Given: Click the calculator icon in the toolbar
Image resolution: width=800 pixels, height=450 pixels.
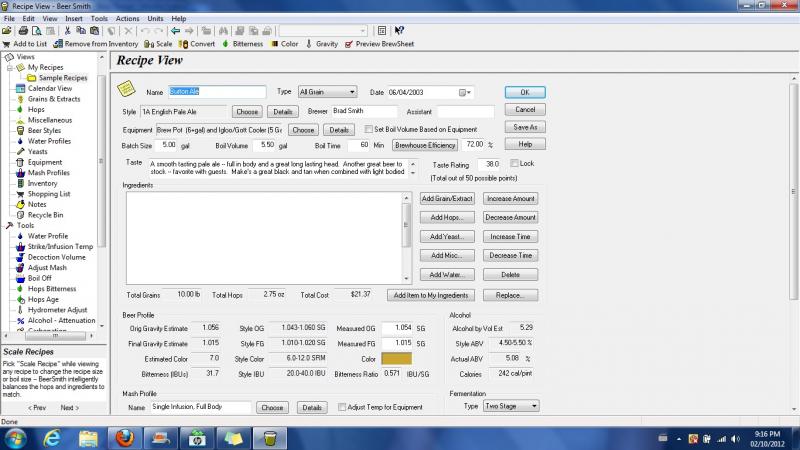Looking at the screenshot, I should coord(382,31).
